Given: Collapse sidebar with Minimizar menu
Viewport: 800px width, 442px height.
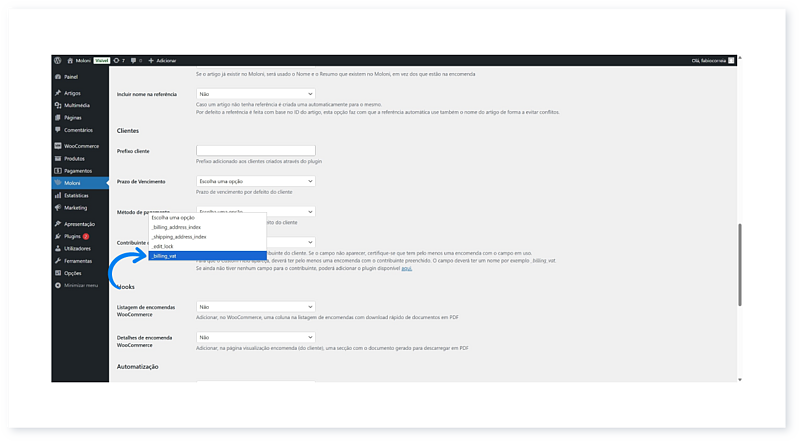Looking at the screenshot, I should click(x=80, y=285).
